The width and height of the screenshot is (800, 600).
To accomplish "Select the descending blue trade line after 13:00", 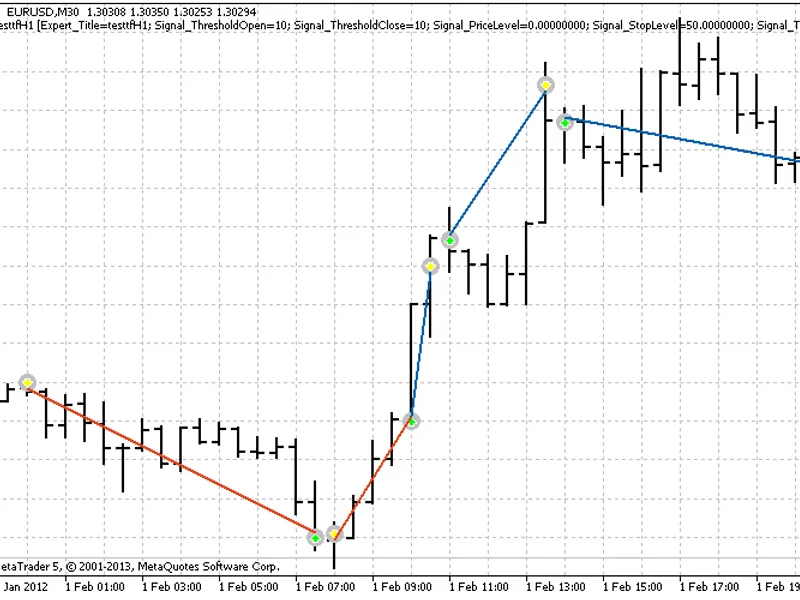I will (x=682, y=141).
